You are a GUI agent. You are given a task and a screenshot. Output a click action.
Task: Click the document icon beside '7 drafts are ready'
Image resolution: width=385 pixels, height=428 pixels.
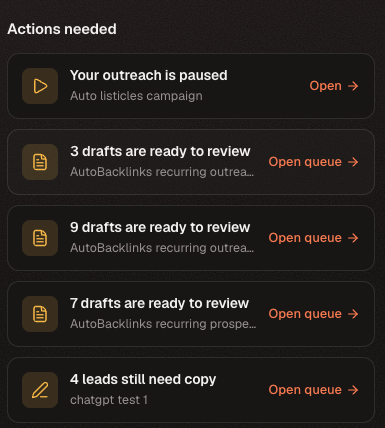(x=40, y=314)
